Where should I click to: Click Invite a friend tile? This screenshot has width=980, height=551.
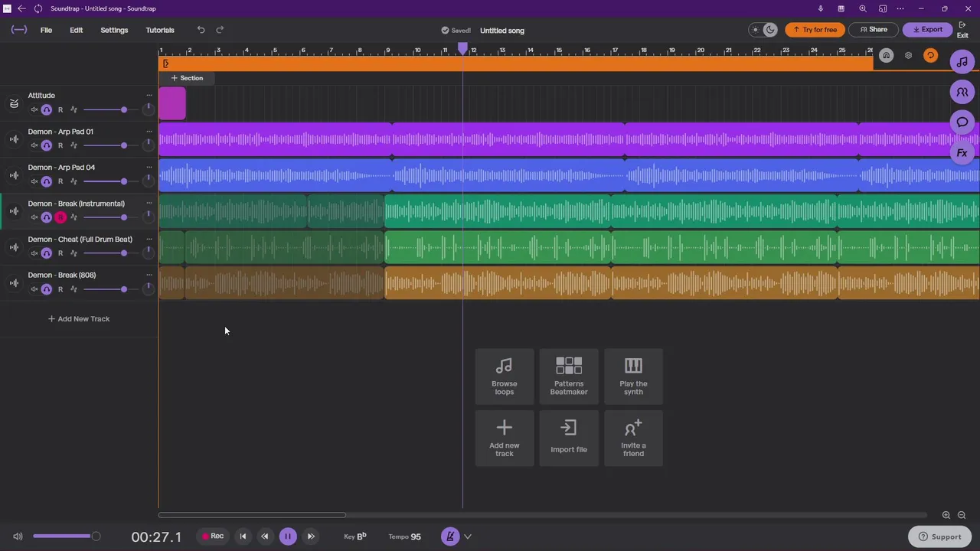coord(633,439)
